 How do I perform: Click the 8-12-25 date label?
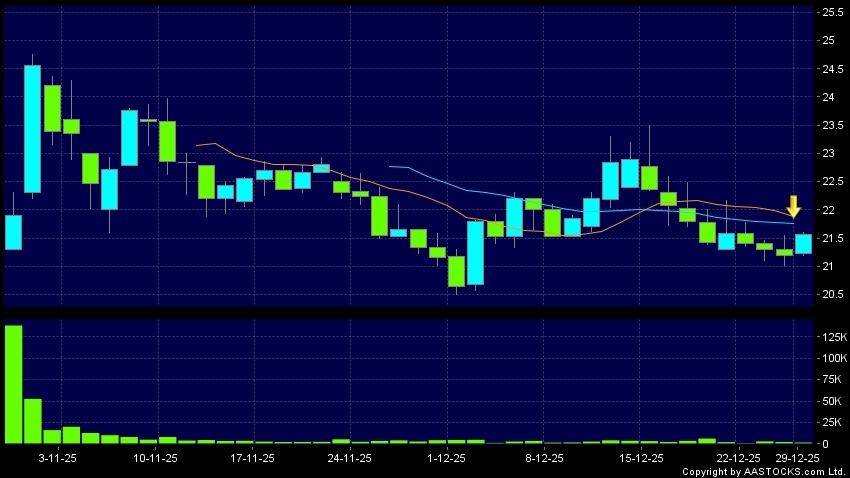click(544, 458)
